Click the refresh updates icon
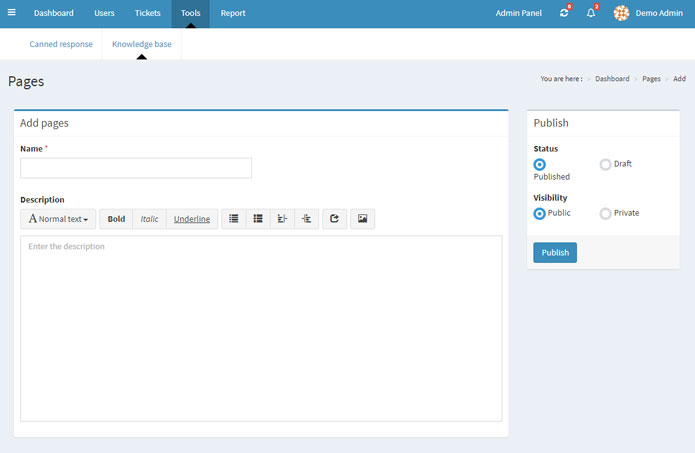Image resolution: width=695 pixels, height=453 pixels. click(564, 13)
